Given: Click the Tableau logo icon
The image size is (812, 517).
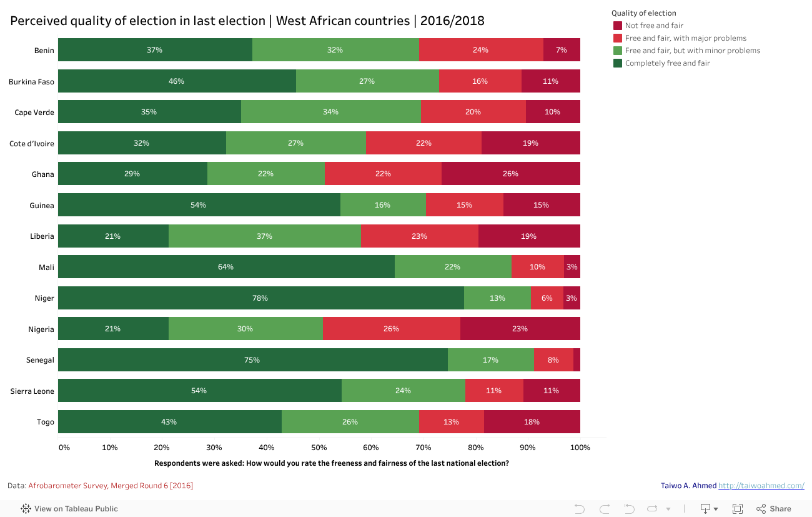Looking at the screenshot, I should (26, 509).
